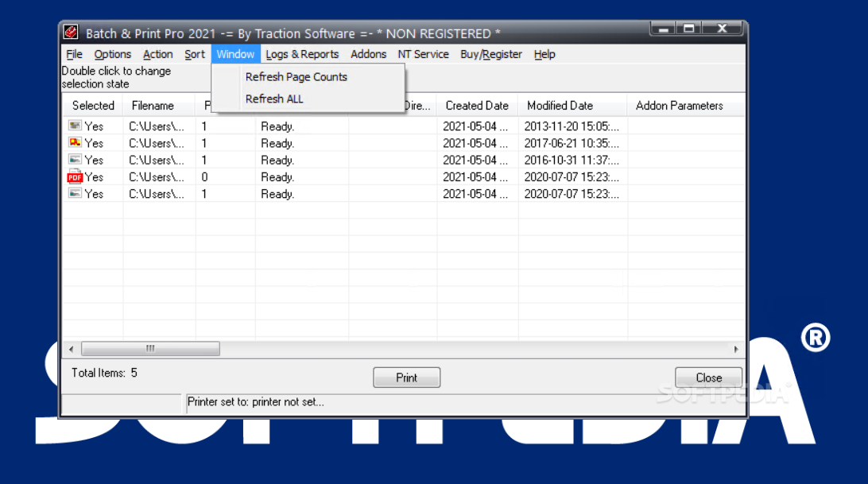Click the red PDF file icon
Image resolution: width=868 pixels, height=484 pixels.
coord(75,176)
